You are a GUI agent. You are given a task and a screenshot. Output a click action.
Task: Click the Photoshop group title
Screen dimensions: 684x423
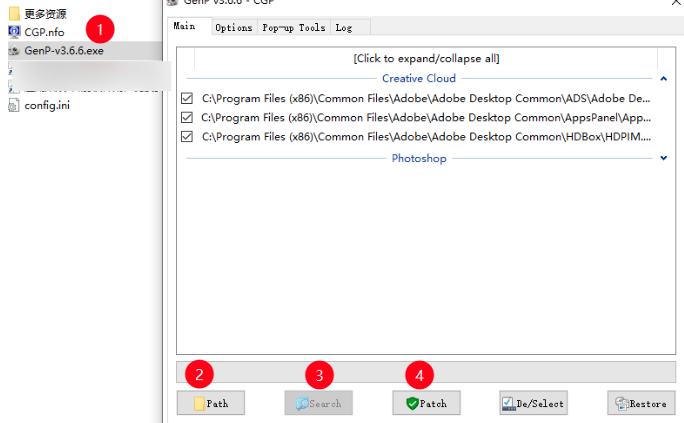419,158
